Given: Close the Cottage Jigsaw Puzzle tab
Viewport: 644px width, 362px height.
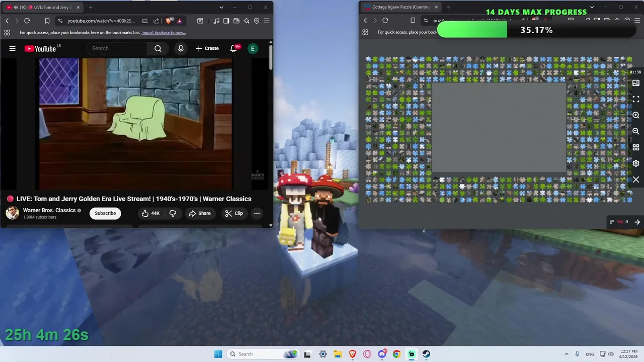Looking at the screenshot, I should (436, 7).
